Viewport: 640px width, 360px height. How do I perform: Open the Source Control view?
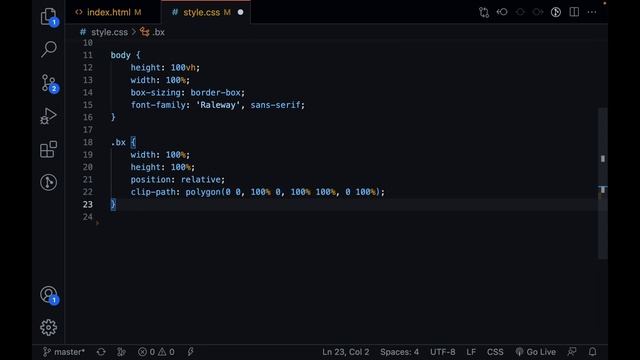(49, 83)
